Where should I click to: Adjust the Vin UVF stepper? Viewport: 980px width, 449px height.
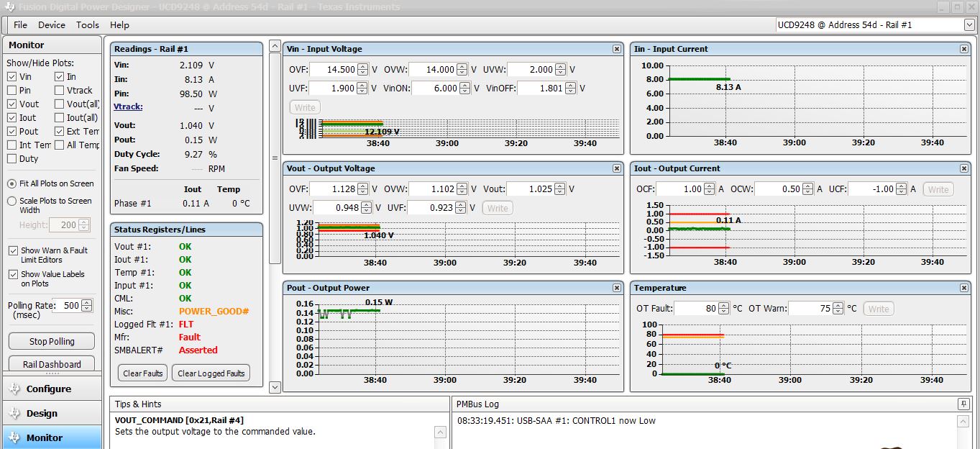363,89
